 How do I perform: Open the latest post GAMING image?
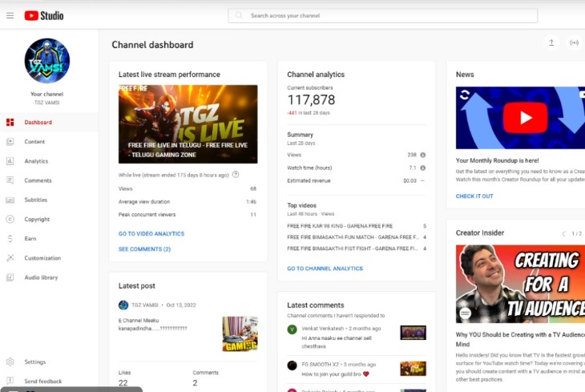240,334
